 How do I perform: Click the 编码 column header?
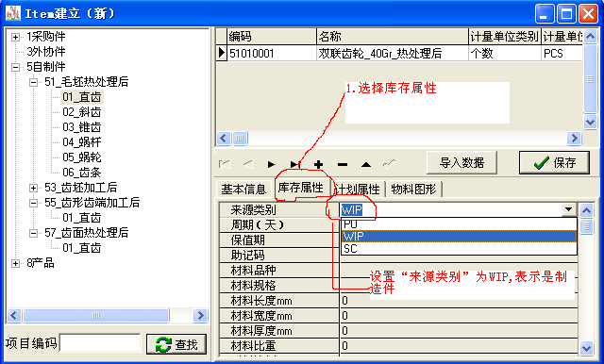click(x=272, y=37)
